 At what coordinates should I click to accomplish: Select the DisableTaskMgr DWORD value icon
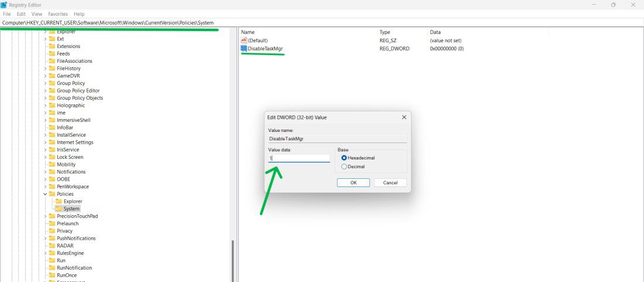[x=244, y=49]
